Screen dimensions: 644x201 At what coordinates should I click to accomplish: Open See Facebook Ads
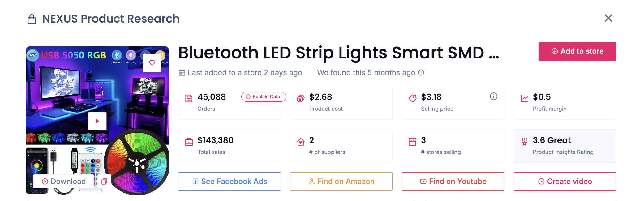coord(230,182)
